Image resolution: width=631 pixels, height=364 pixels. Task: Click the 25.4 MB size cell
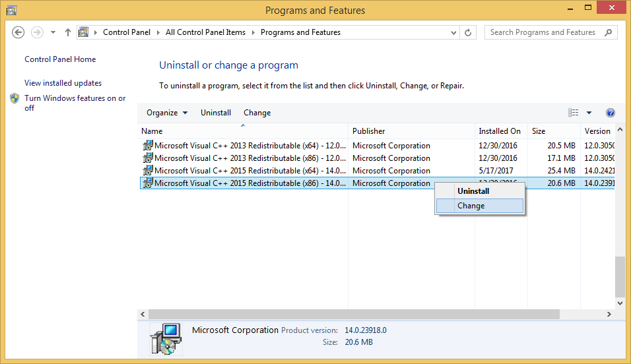(561, 171)
